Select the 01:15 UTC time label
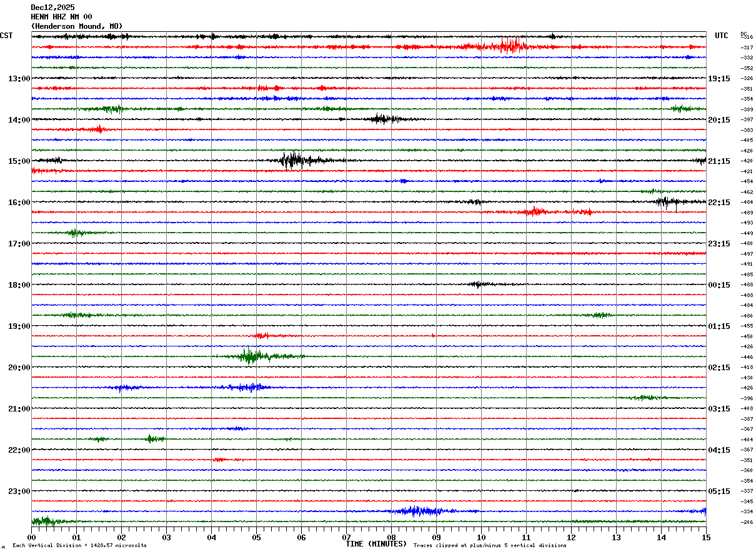 click(x=719, y=326)
